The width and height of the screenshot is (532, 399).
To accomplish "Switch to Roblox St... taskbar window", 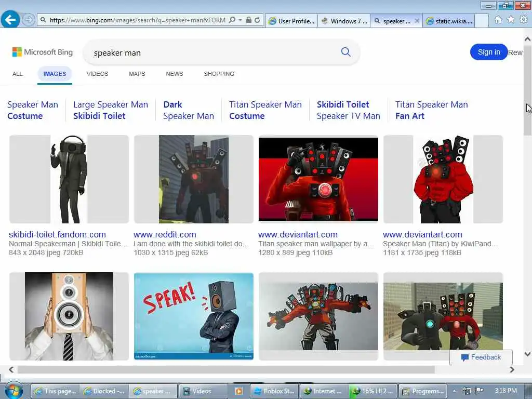I will 275,391.
